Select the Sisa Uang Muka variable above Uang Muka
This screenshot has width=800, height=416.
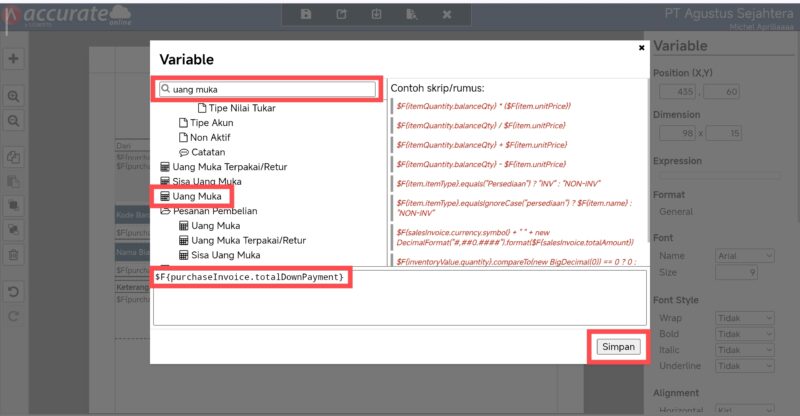coord(207,181)
